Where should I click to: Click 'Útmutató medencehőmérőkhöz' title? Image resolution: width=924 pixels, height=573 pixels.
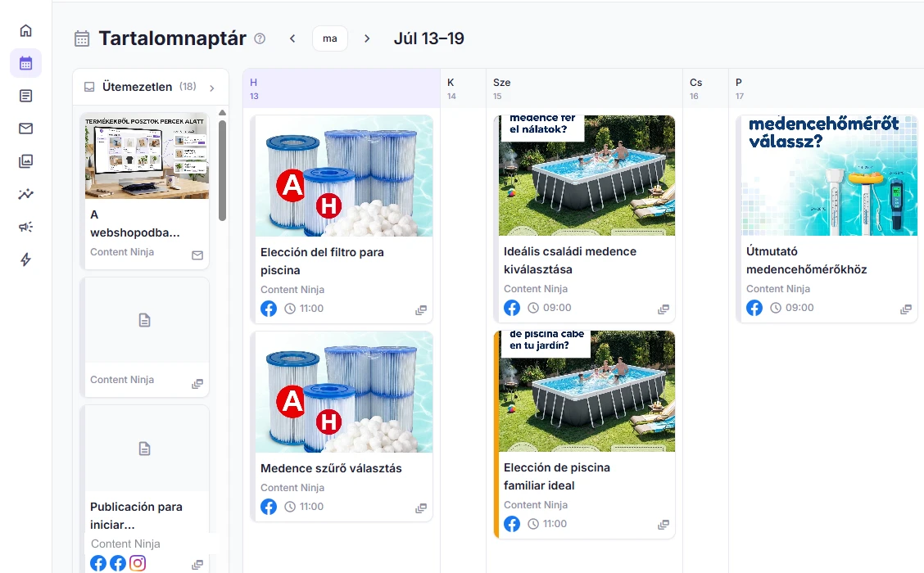pos(806,260)
